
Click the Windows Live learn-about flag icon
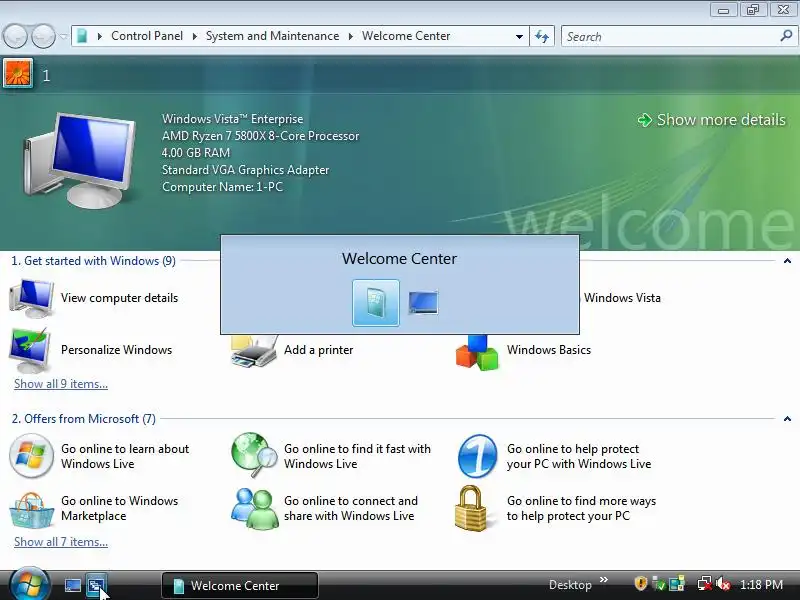pos(31,456)
